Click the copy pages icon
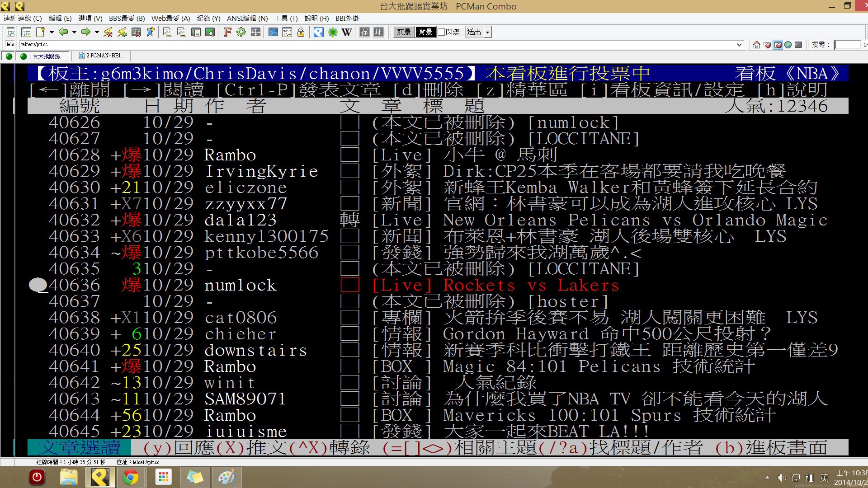The width and height of the screenshot is (868, 488). pyautogui.click(x=167, y=32)
